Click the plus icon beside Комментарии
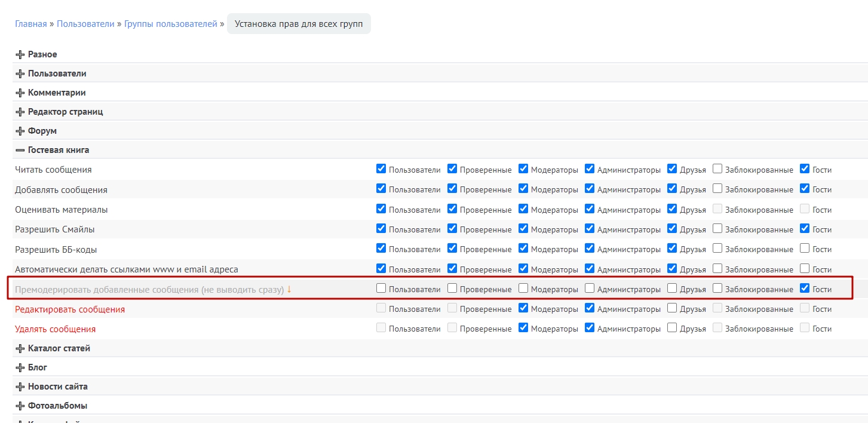The image size is (868, 423). pyautogui.click(x=20, y=93)
